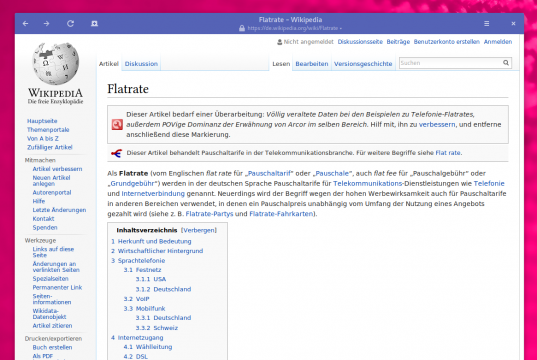Viewport: 537px width, 360px height.
Task: Open the bookmark icon in header bar
Action: (94, 24)
